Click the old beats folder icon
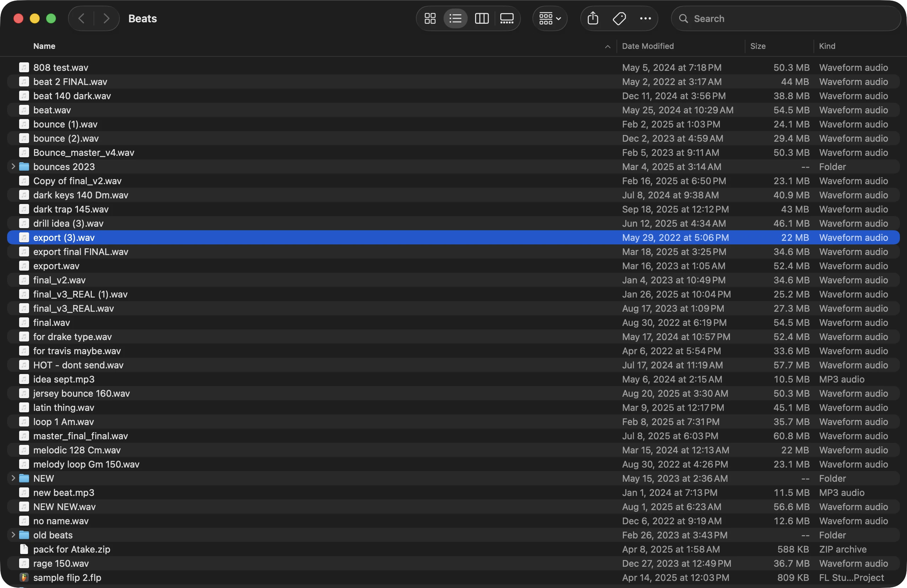907x588 pixels. pos(24,535)
